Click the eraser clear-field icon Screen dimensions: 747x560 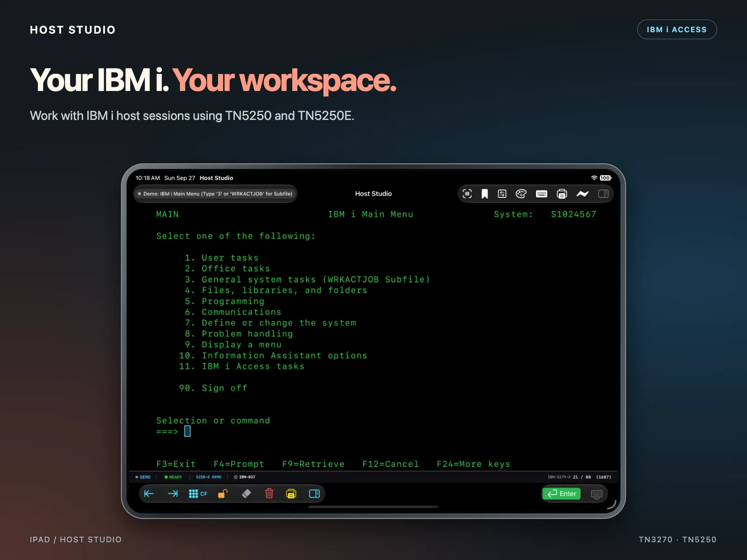click(247, 494)
